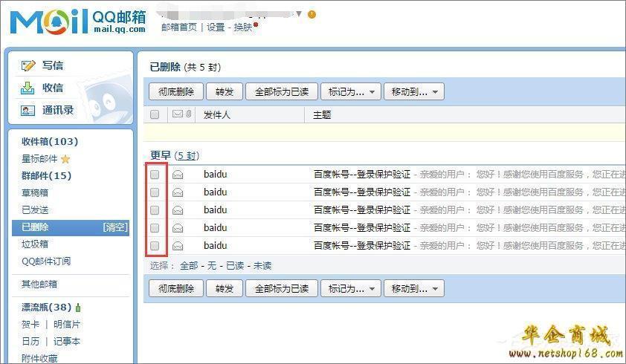Open 星标邮件 folder
The image size is (626, 364).
39,159
